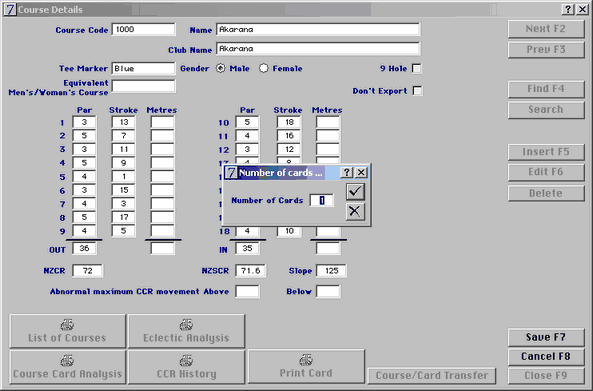Click the Par field for hole 1
Viewport: 593px width, 391px height.
pyautogui.click(x=84, y=122)
